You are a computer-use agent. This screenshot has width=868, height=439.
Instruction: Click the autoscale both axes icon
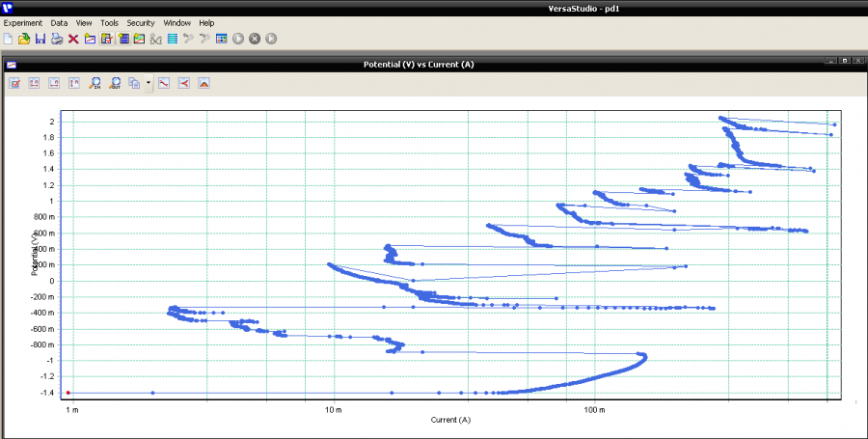35,83
